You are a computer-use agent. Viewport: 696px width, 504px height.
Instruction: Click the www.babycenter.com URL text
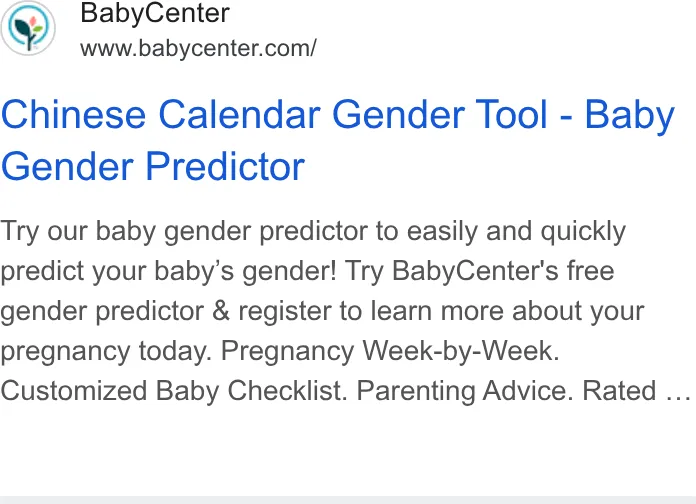click(198, 48)
